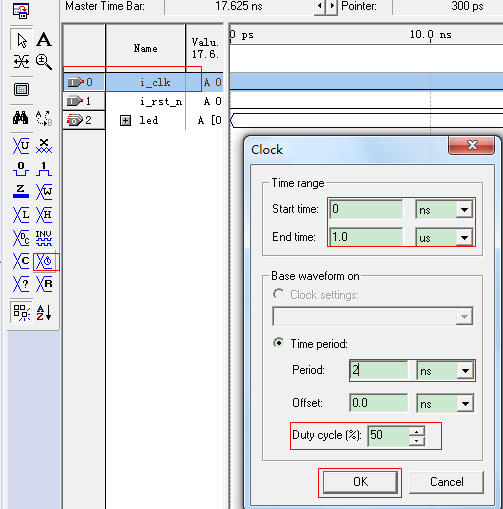
Task: Click the Offset input field
Action: [379, 403]
